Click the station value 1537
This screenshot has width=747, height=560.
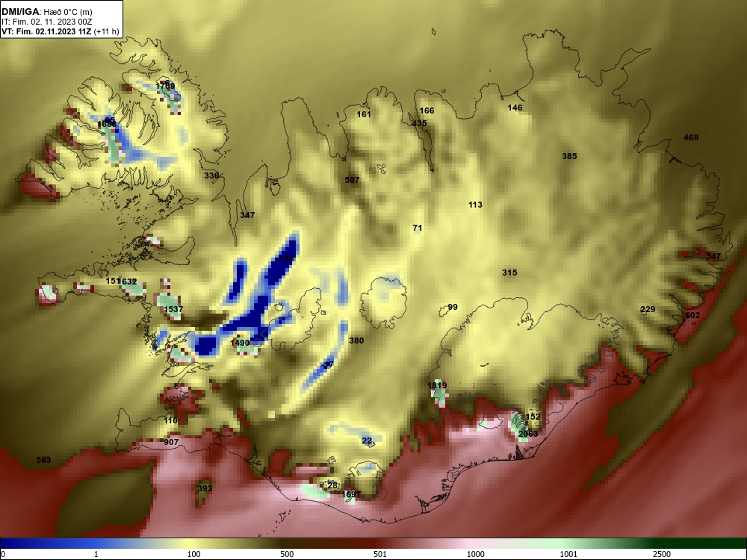(x=173, y=310)
